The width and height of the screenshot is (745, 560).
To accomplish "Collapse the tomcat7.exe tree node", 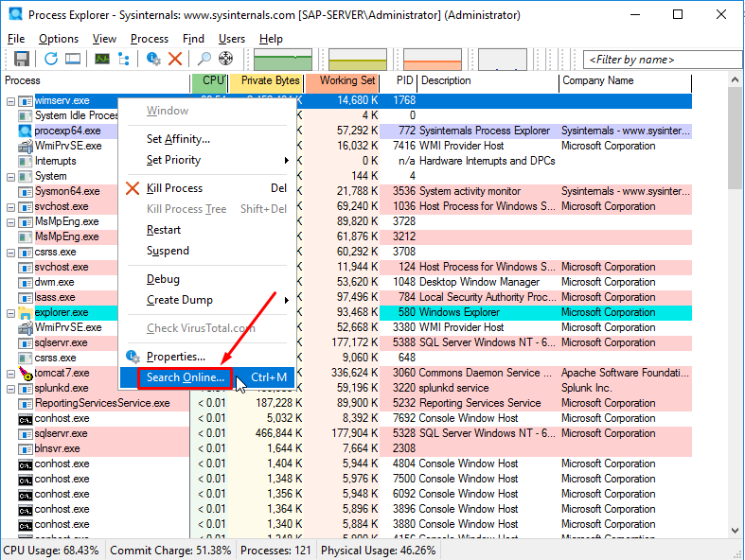I will tap(11, 375).
